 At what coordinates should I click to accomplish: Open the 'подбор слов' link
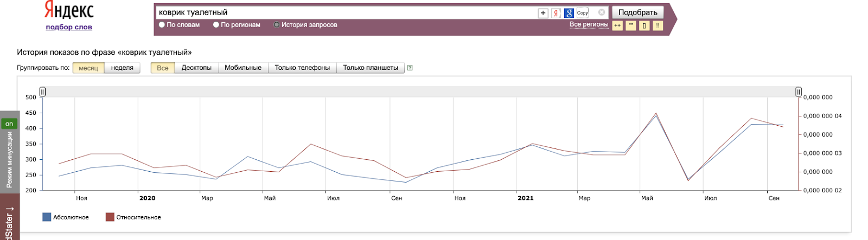(69, 27)
